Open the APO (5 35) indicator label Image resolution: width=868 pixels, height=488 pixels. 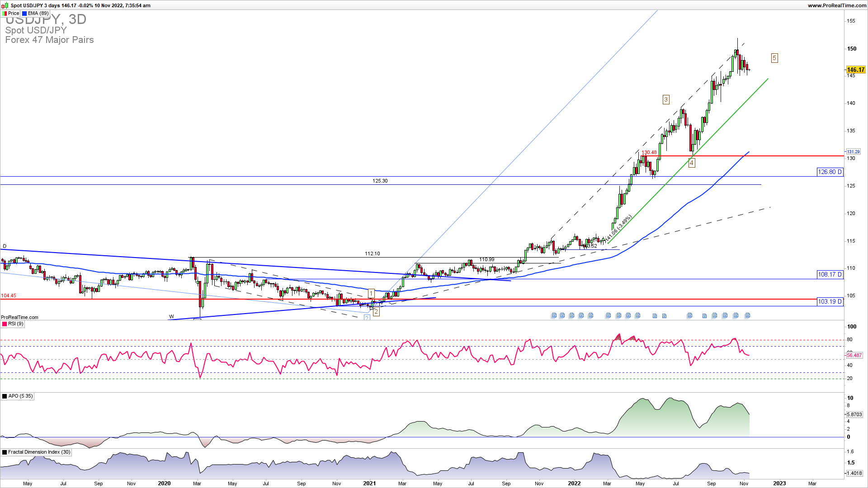pyautogui.click(x=18, y=396)
